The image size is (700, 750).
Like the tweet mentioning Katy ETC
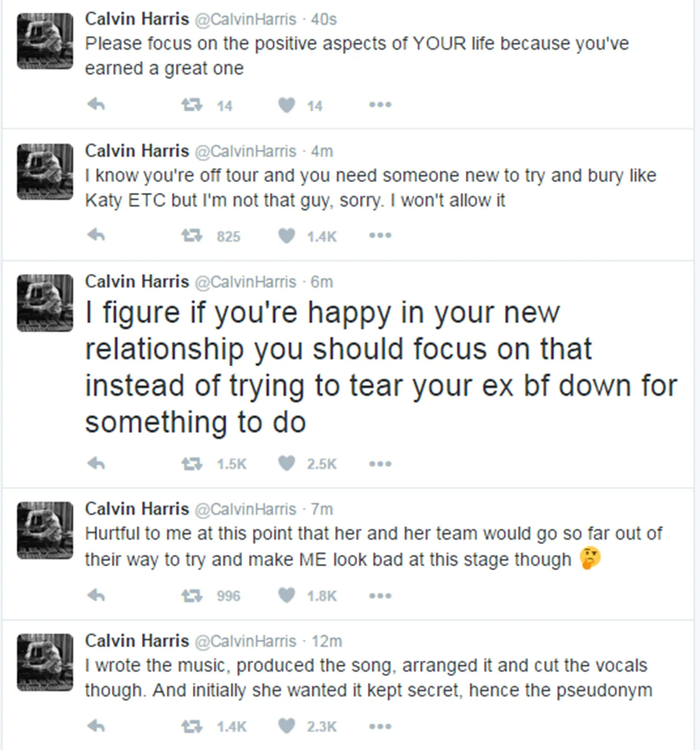(x=287, y=235)
